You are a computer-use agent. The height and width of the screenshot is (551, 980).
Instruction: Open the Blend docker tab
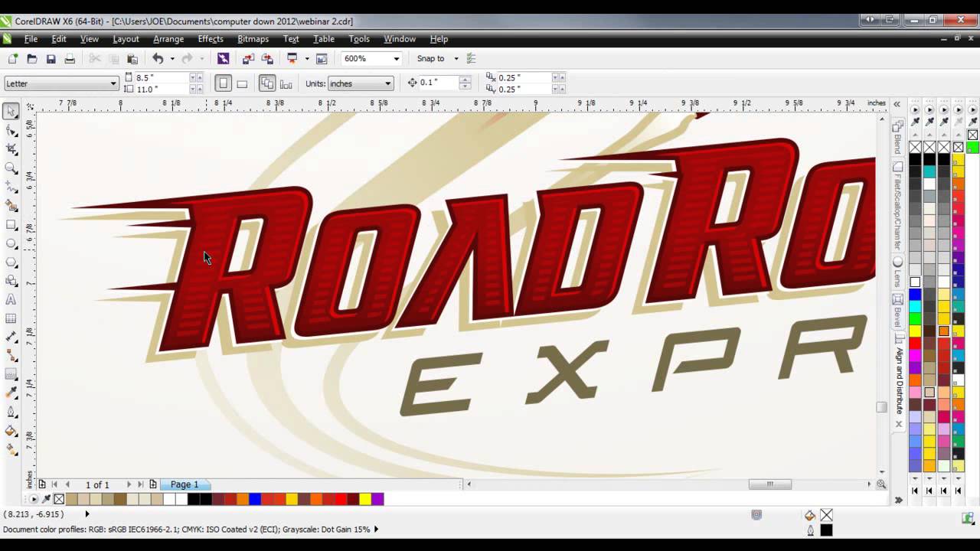point(898,137)
